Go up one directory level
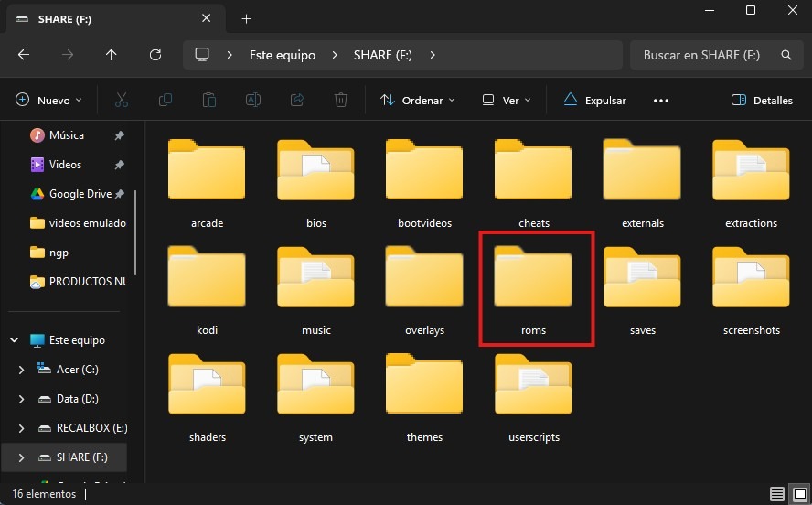This screenshot has width=812, height=505. [x=112, y=55]
